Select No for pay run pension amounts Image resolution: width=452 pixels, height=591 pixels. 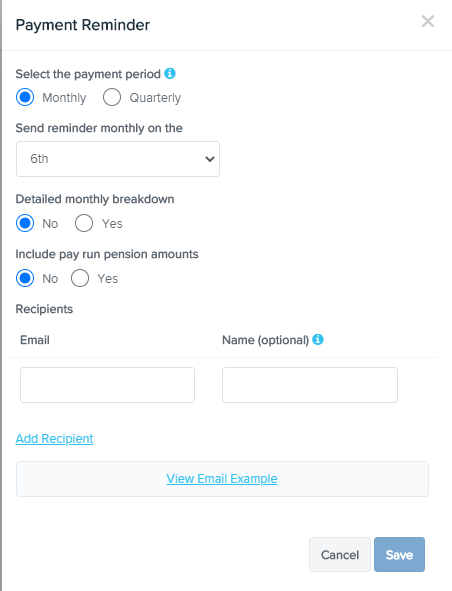pyautogui.click(x=25, y=278)
